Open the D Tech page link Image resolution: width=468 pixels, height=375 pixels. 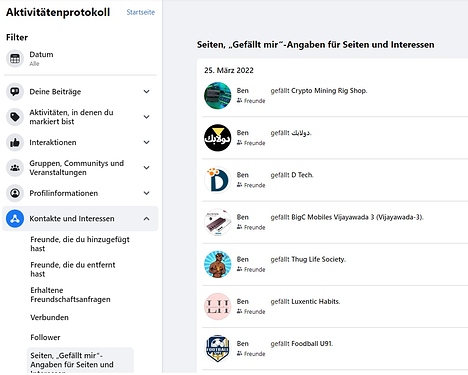(302, 175)
